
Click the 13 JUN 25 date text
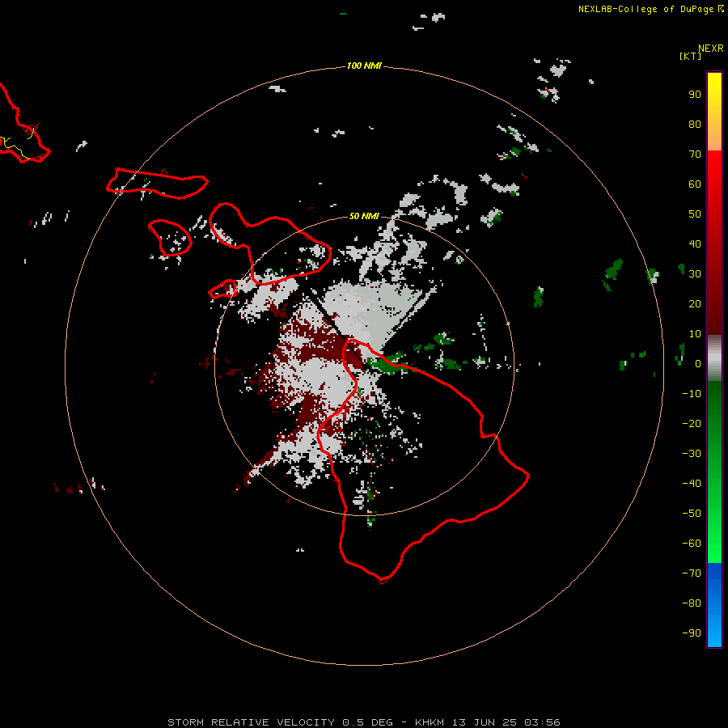pos(485,722)
